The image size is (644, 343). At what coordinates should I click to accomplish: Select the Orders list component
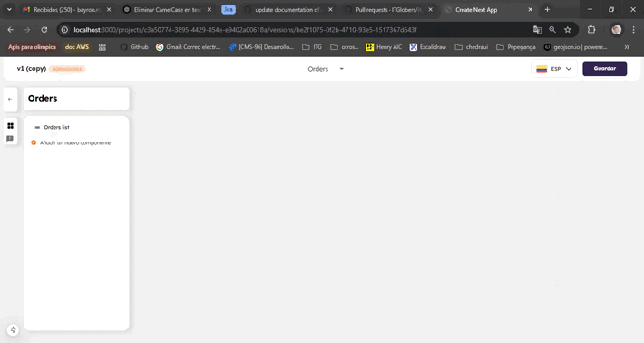(x=56, y=127)
